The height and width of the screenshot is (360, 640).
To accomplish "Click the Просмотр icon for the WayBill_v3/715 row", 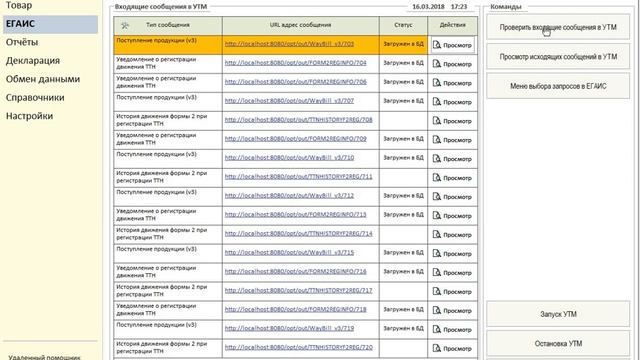I will pyautogui.click(x=437, y=253).
